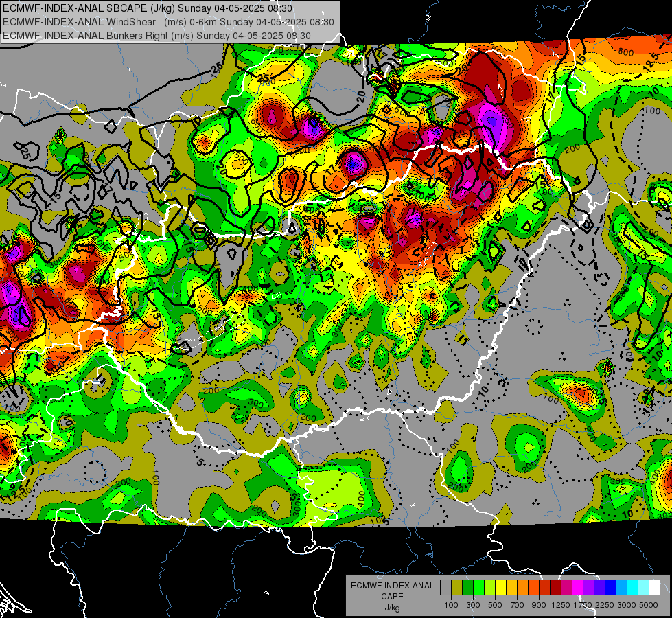Select the olive legend color swatch

click(x=457, y=587)
